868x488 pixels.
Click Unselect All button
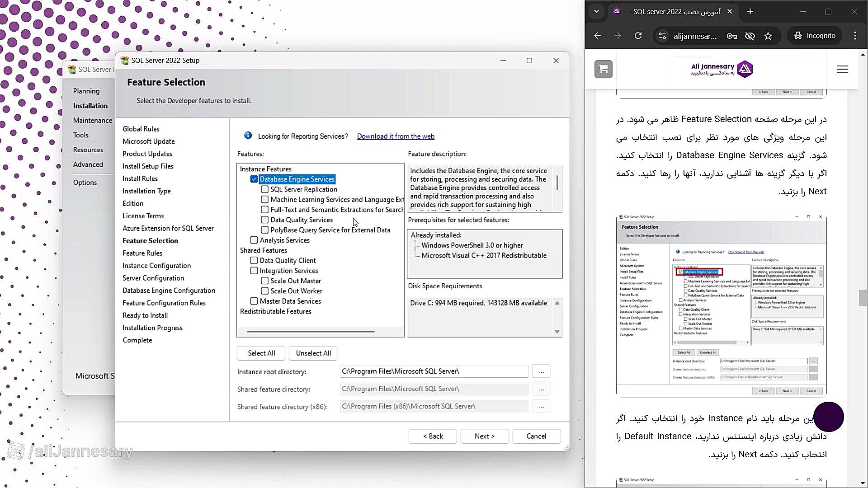pyautogui.click(x=313, y=353)
